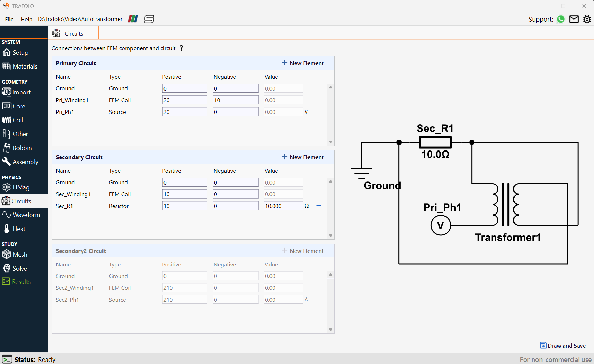Open the Bobbin section
This screenshot has width=594, height=364.
(17, 148)
